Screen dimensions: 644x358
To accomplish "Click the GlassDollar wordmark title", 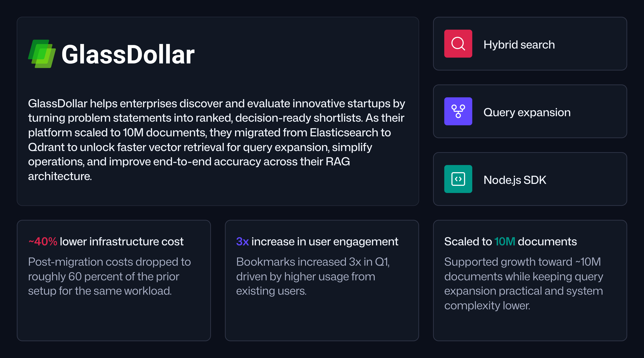I will [128, 54].
